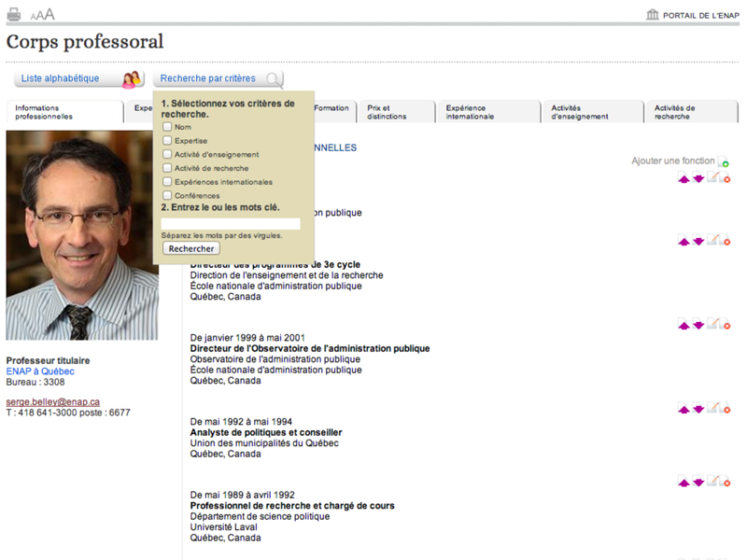Open the ENAP à Québec link
Screen dimensions: 747x560
(40, 371)
